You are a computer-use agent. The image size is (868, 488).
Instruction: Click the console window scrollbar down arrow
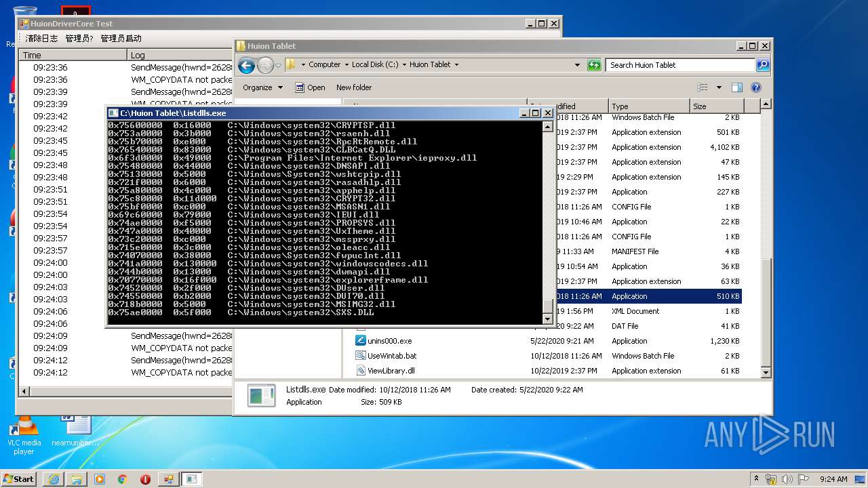548,319
